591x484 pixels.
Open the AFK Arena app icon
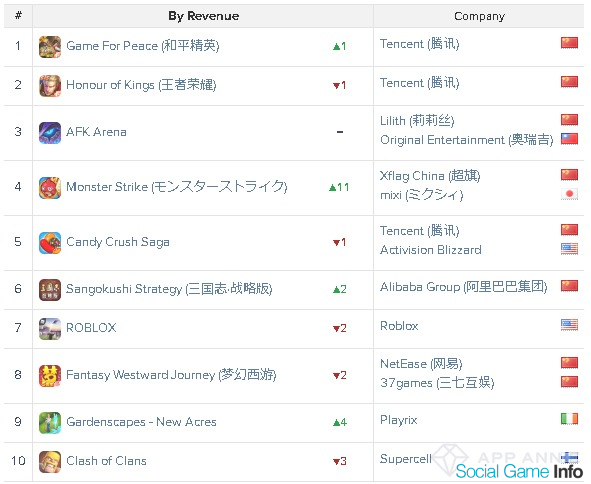50,133
